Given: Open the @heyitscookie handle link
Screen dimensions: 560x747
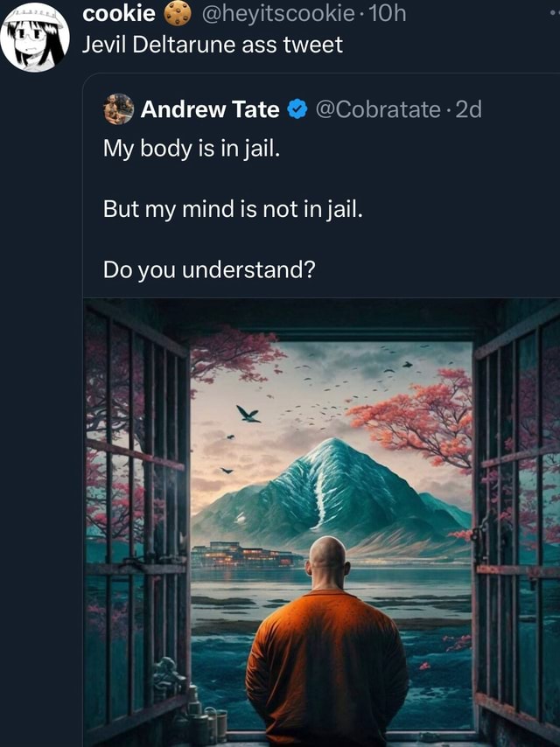Looking at the screenshot, I should pos(279,14).
